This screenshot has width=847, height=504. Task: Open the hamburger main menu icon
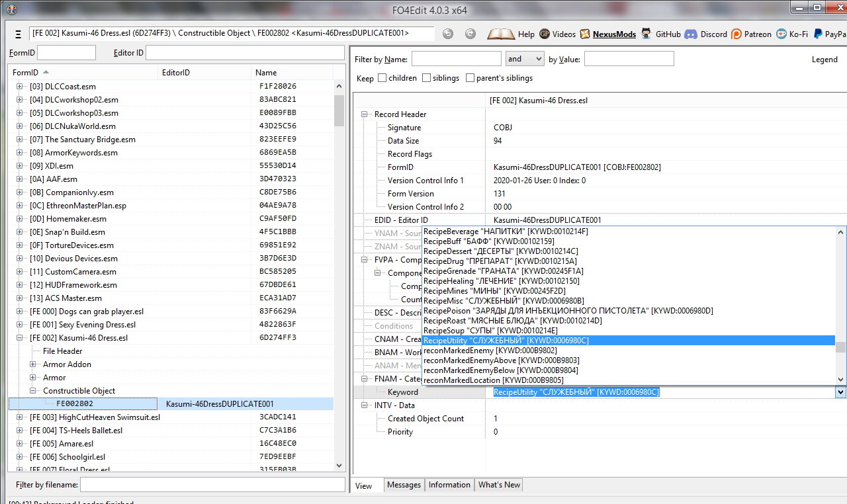point(17,34)
